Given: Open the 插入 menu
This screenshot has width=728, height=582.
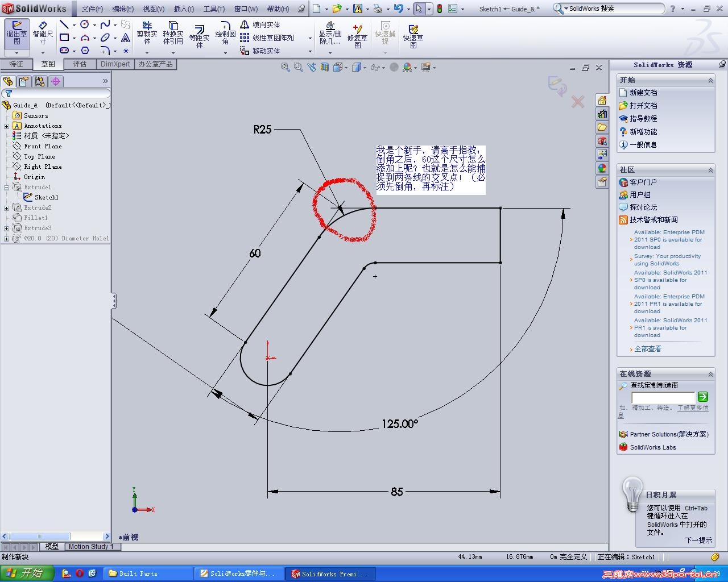Looking at the screenshot, I should coord(183,9).
